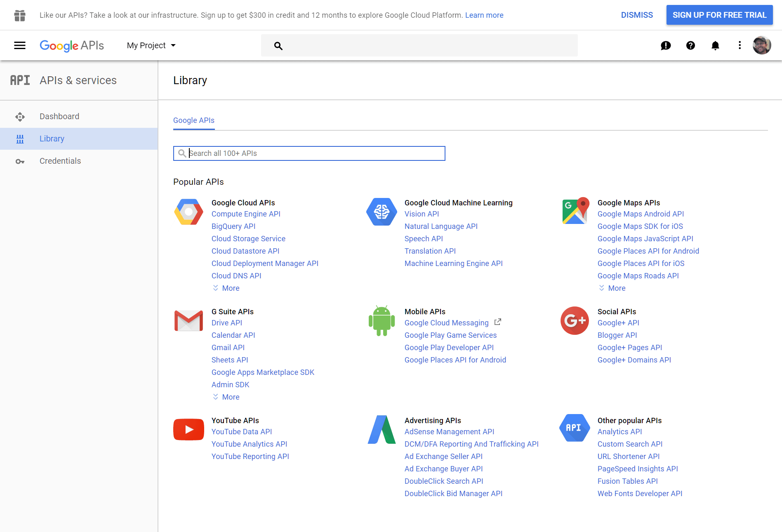Open Vision API link
Screen dimensions: 782x532
[x=422, y=214]
